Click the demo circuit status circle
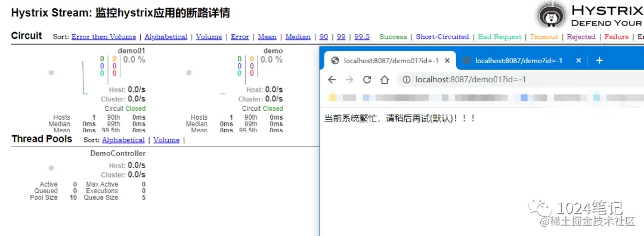Image resolution: width=644 pixels, height=236 pixels. click(x=188, y=73)
